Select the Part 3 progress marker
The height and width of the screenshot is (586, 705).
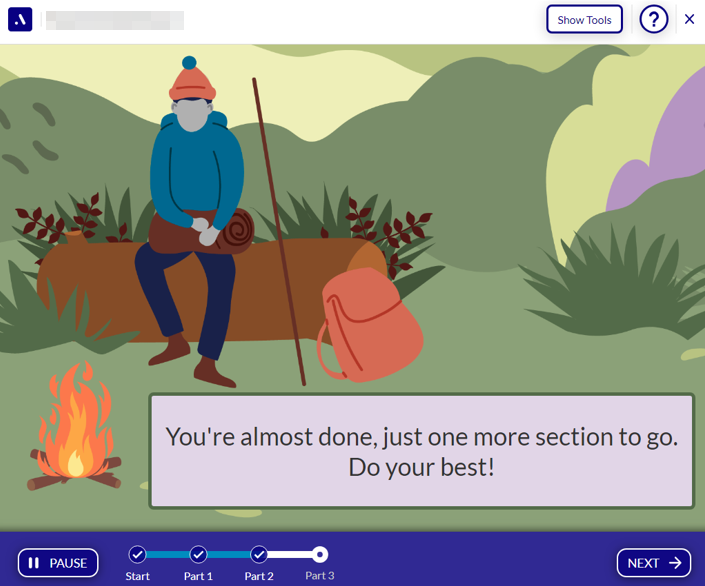[x=320, y=555]
